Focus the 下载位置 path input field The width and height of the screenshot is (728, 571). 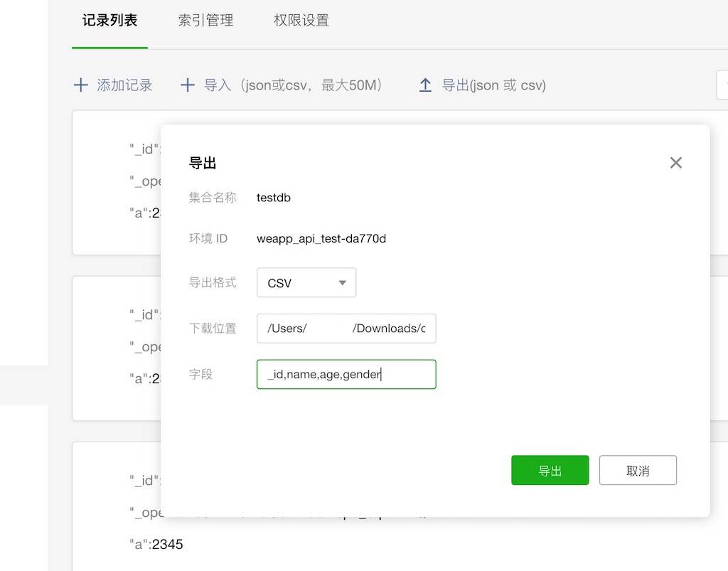[x=346, y=329]
